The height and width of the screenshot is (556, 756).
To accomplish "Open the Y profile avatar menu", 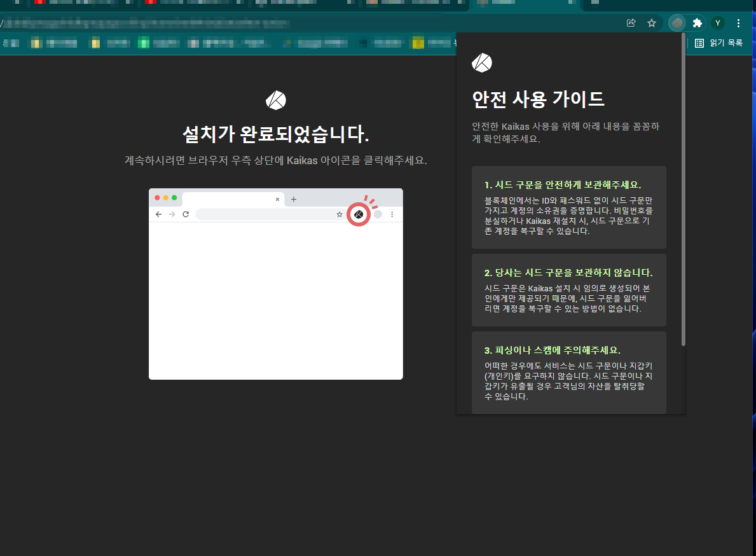I will tap(717, 23).
